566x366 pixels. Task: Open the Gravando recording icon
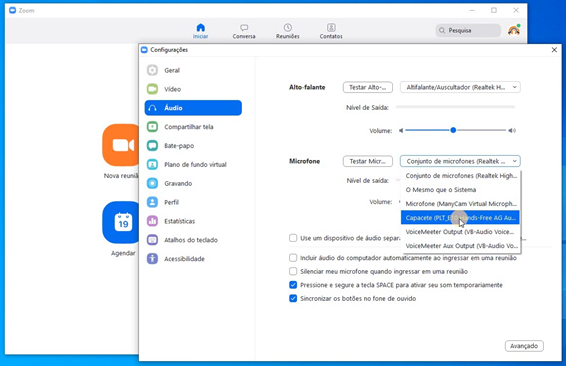tap(152, 183)
